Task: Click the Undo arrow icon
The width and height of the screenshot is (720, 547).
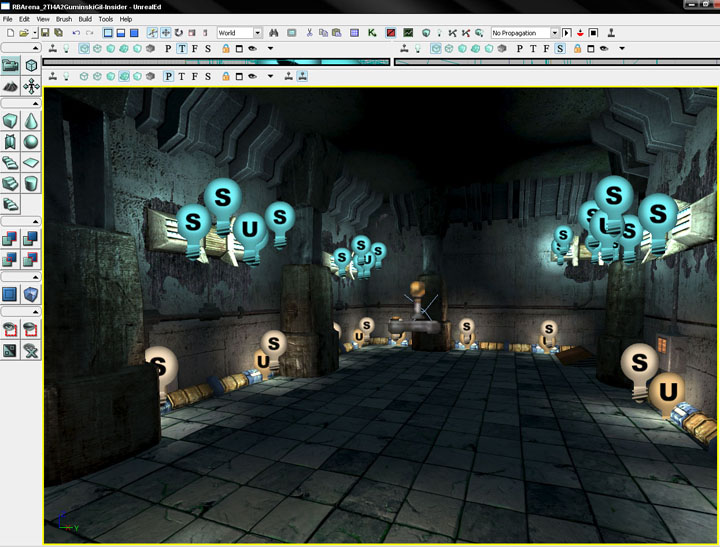Action: pyautogui.click(x=76, y=33)
